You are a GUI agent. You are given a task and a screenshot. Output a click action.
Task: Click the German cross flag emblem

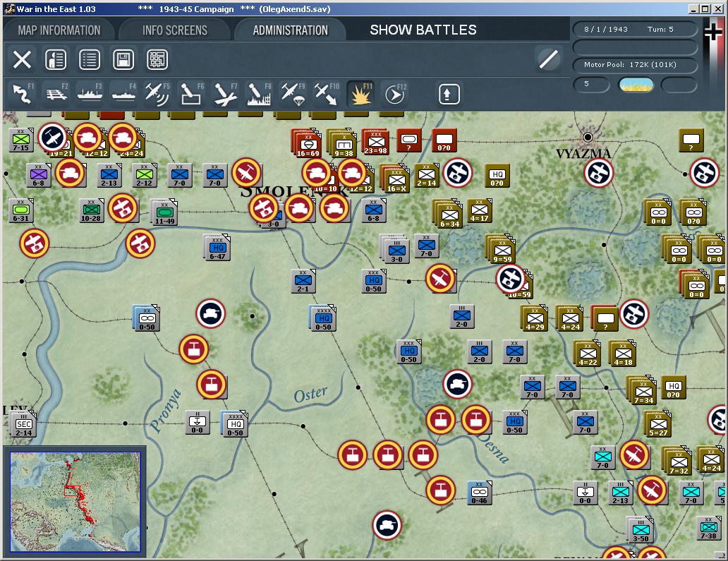point(714,32)
